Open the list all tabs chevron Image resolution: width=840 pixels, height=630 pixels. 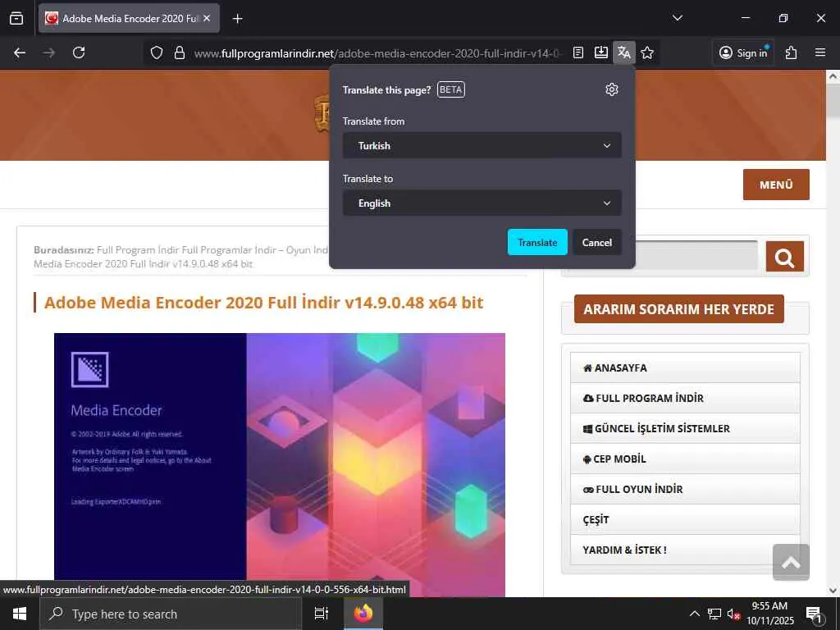coord(677,18)
